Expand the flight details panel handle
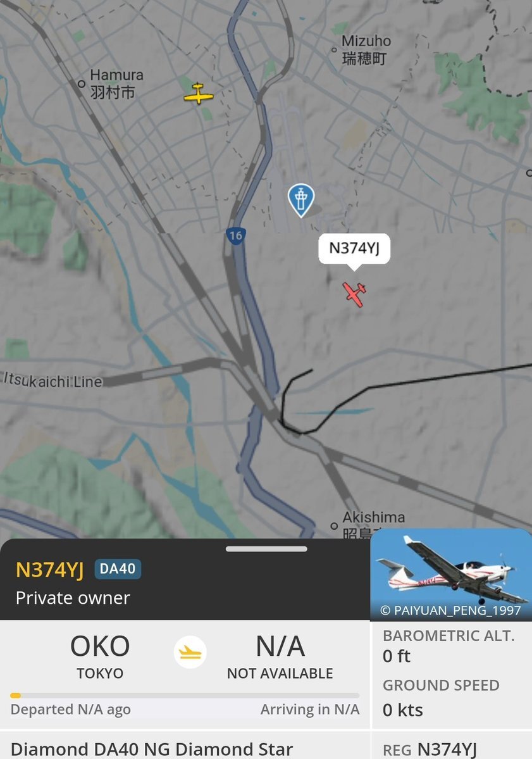Screen dimensions: 532x759 point(266,549)
